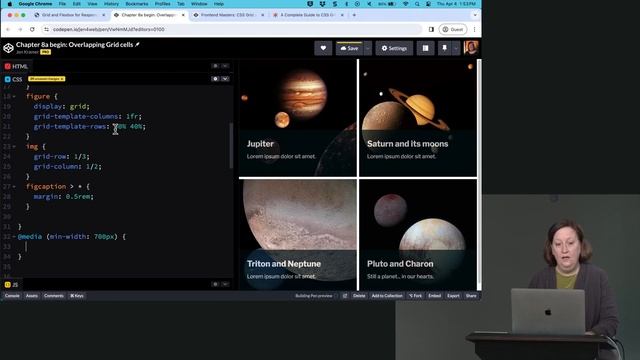640x360 pixels.
Task: Open the Comments panel
Action: 53,296
